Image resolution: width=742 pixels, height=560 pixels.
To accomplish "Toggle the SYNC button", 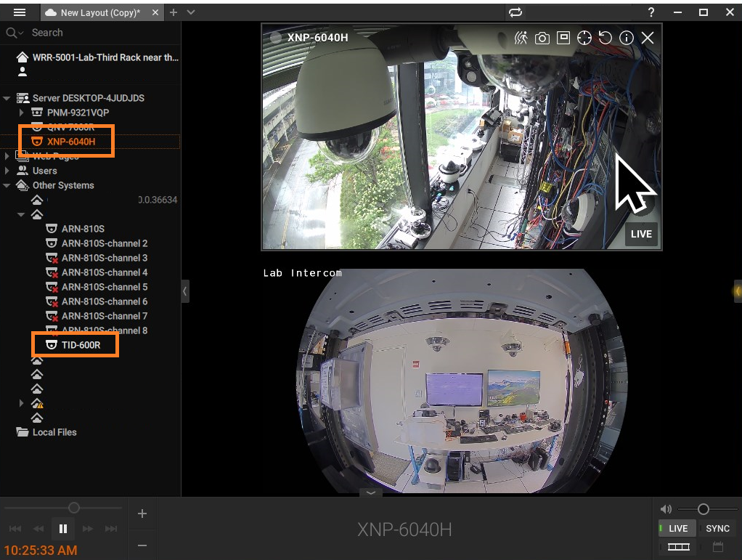I will coord(717,528).
